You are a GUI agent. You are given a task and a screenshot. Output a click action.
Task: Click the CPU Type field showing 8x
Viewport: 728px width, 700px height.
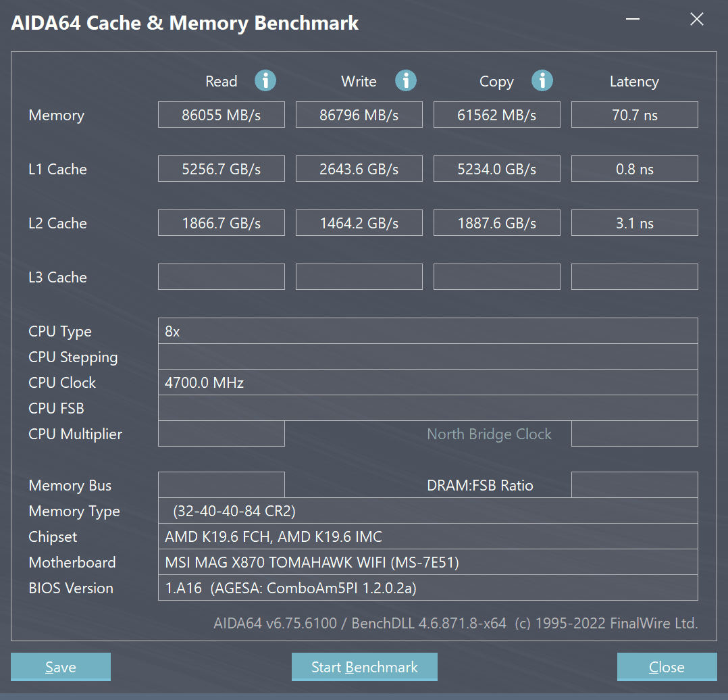click(x=428, y=331)
